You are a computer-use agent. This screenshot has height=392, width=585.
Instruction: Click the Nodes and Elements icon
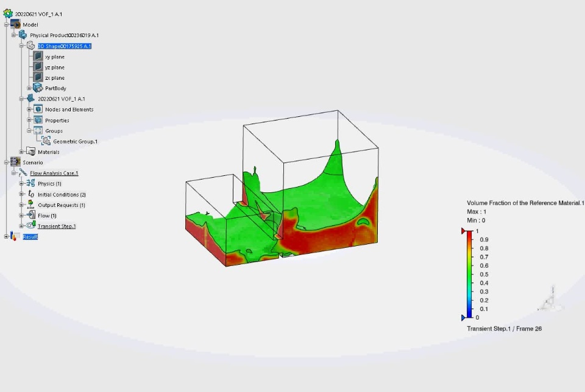(38, 109)
